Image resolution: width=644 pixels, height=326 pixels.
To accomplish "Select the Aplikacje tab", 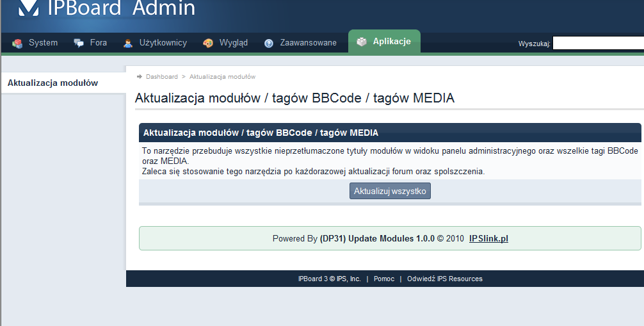I will point(384,42).
